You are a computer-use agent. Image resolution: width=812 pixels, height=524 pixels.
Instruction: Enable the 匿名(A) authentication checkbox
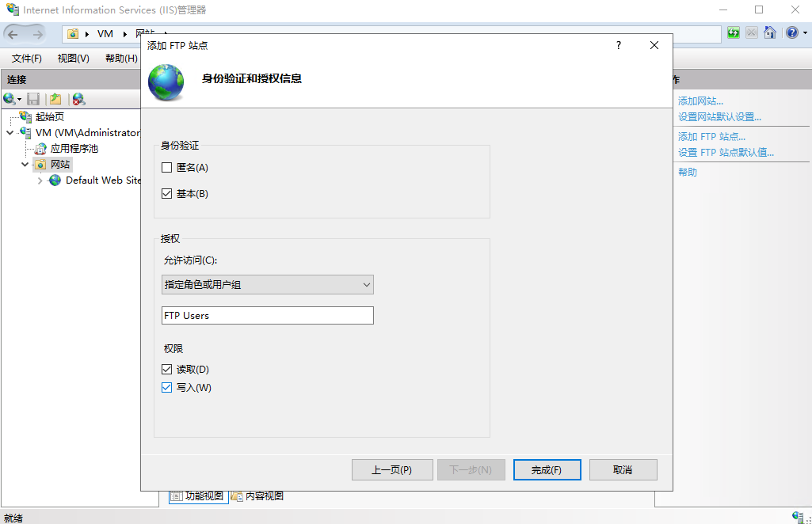pos(167,168)
